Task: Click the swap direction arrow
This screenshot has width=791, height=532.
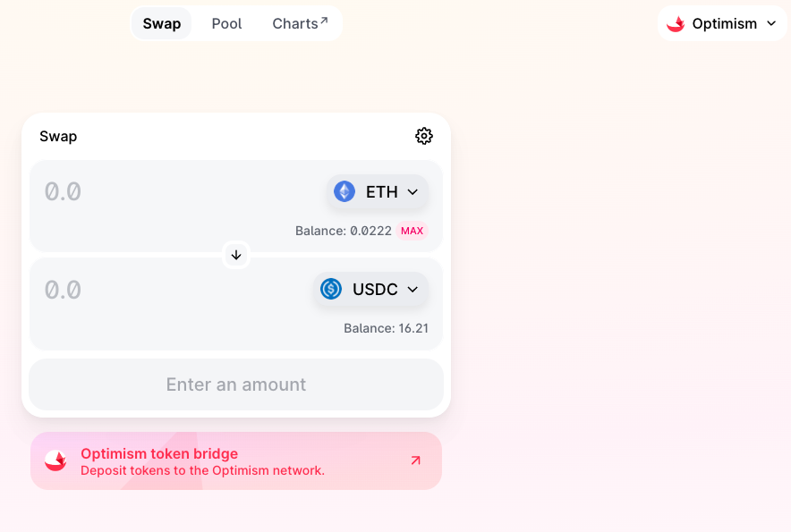Action: (x=236, y=255)
